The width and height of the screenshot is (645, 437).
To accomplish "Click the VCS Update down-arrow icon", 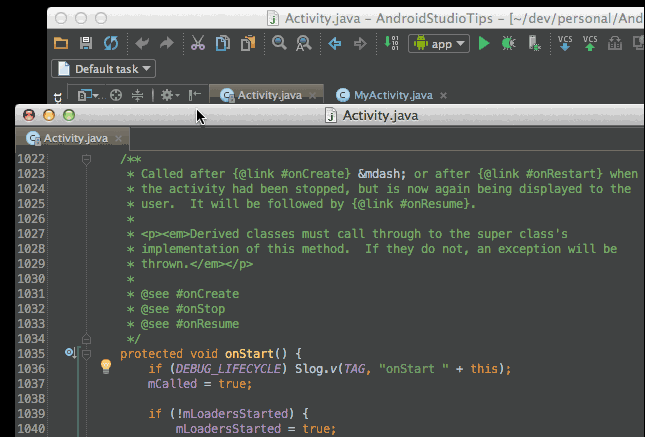I will click(565, 43).
